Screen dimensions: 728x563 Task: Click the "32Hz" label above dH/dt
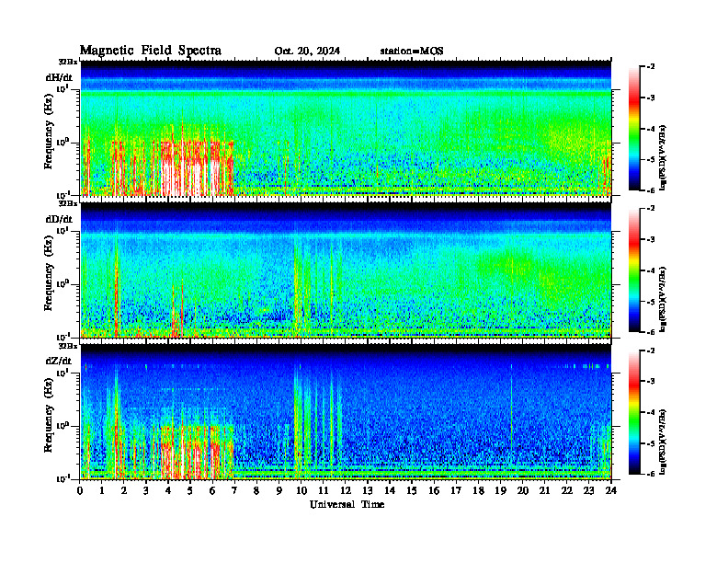click(x=68, y=62)
